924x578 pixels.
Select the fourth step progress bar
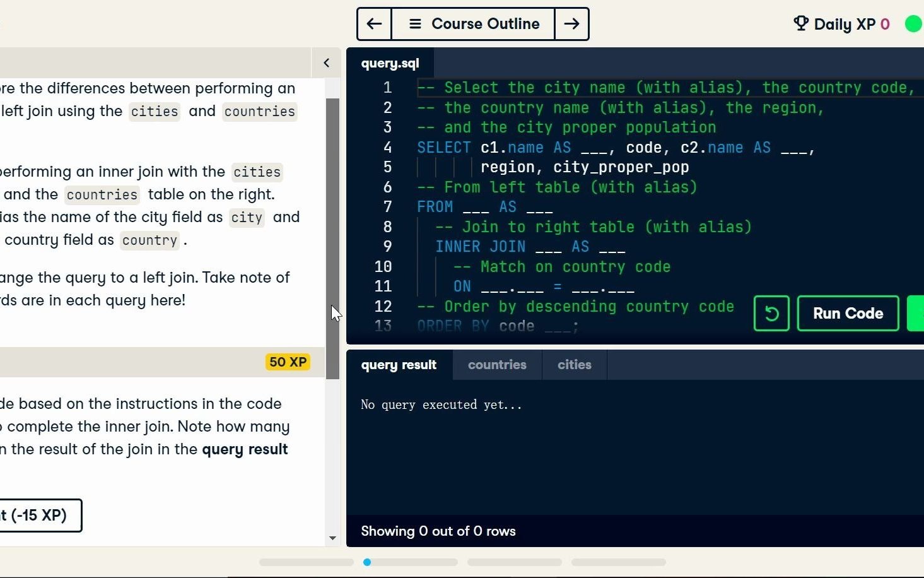click(x=619, y=562)
